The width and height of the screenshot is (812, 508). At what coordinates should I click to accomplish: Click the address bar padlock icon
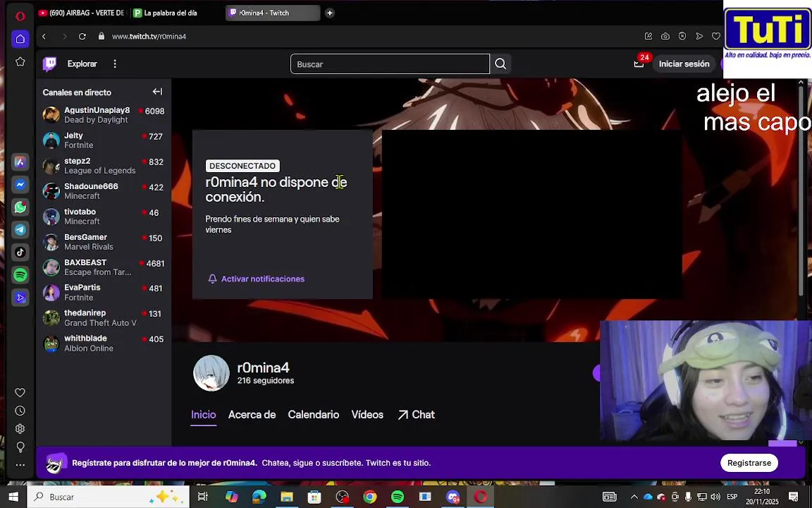point(101,36)
